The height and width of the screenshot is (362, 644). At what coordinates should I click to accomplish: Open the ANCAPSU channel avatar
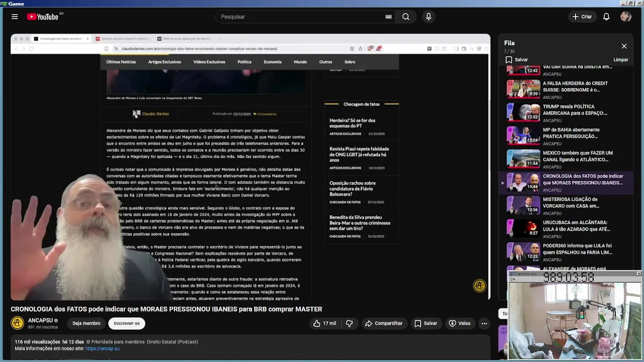(17, 323)
